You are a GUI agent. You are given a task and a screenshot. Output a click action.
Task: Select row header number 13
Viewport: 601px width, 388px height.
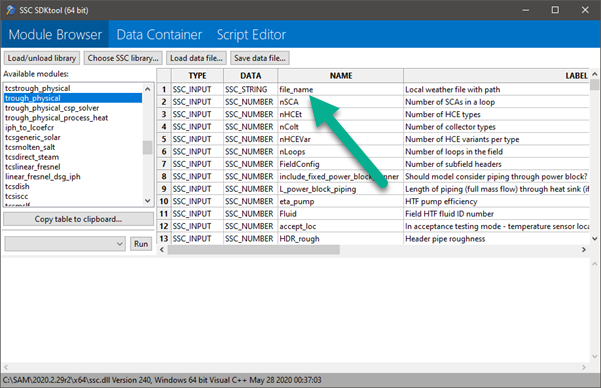(164, 238)
